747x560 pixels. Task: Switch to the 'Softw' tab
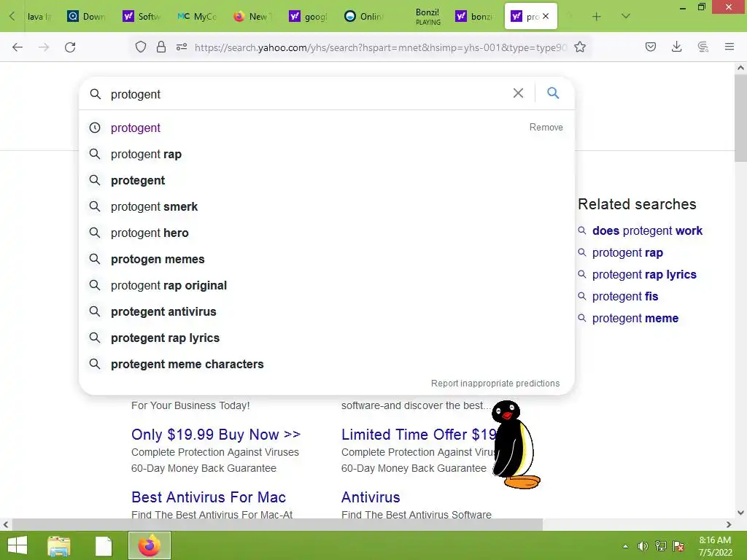(x=142, y=16)
